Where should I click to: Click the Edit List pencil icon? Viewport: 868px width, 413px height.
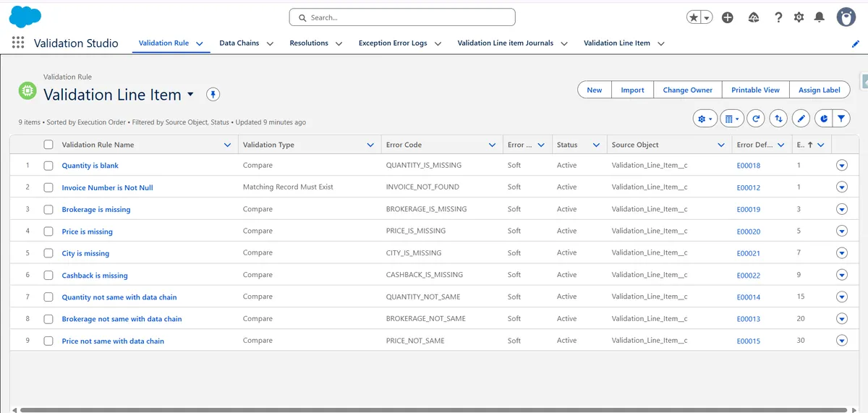801,119
